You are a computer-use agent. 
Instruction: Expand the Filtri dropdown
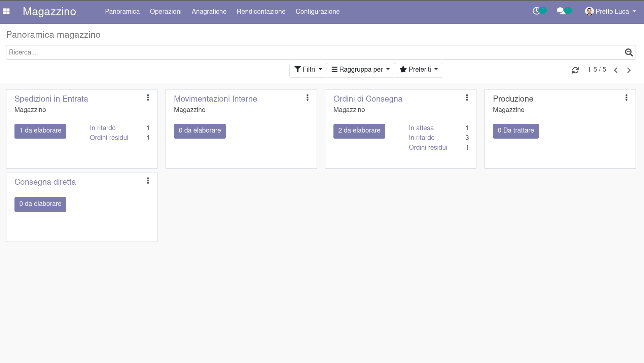(x=308, y=70)
